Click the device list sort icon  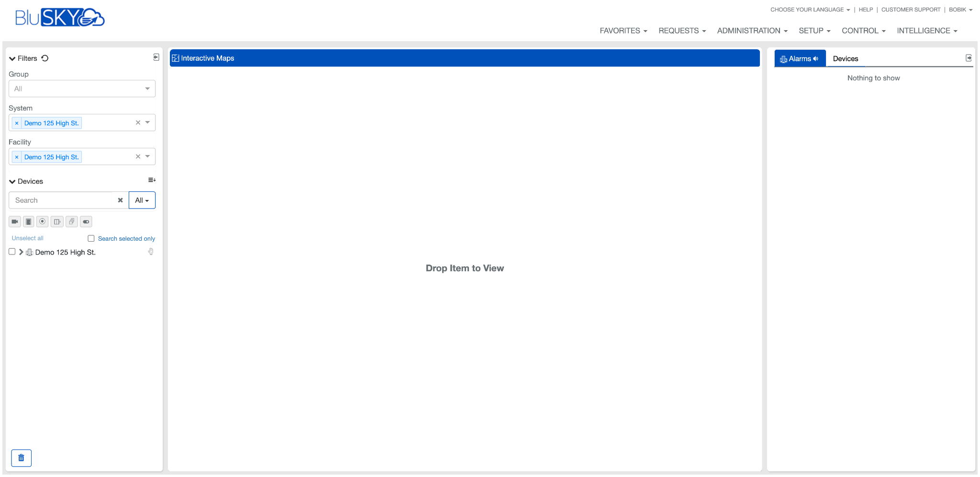pyautogui.click(x=152, y=180)
